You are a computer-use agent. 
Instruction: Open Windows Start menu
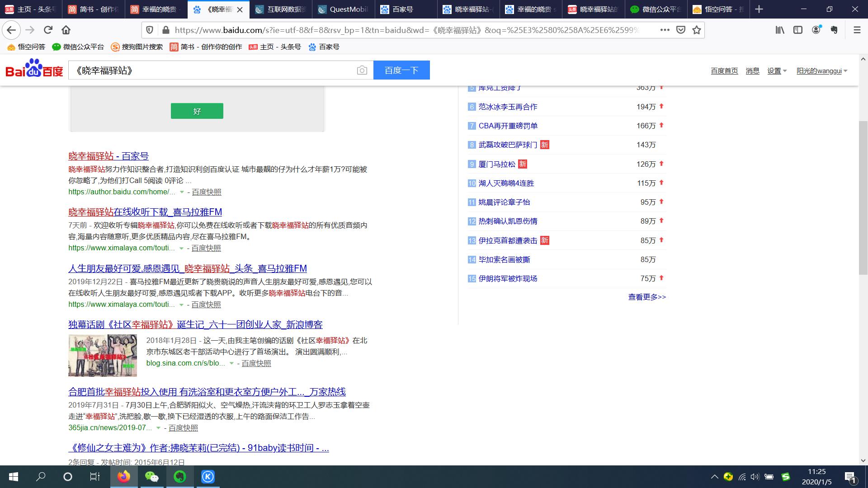pos(14,477)
